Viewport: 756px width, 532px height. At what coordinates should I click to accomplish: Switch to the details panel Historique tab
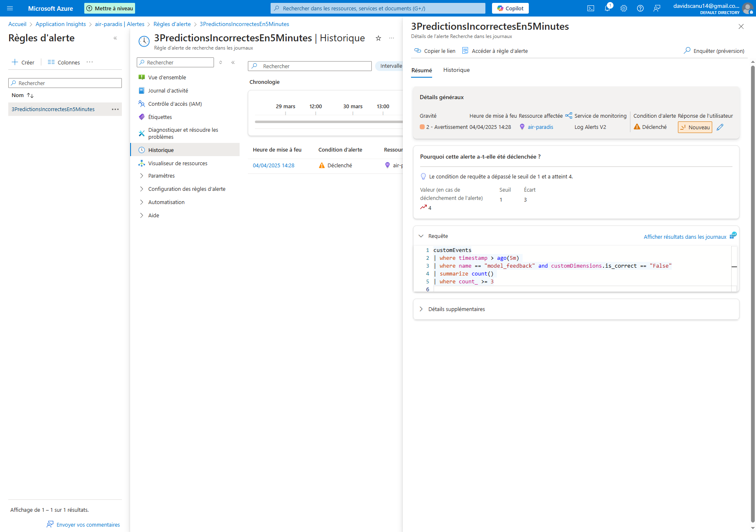pos(456,70)
